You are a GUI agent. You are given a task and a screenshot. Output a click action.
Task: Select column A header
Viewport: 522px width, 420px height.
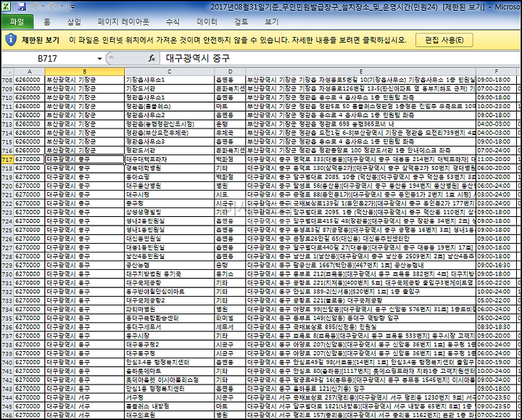coord(29,72)
